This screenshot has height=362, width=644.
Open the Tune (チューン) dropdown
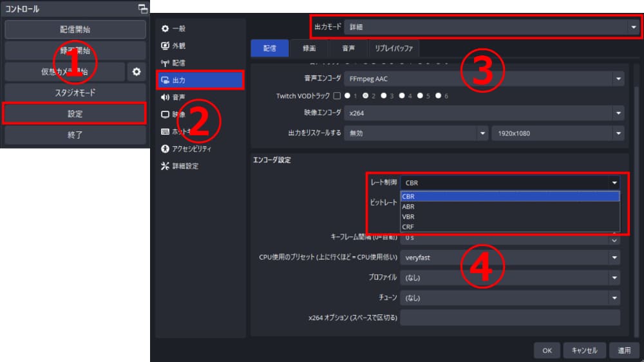click(x=510, y=298)
